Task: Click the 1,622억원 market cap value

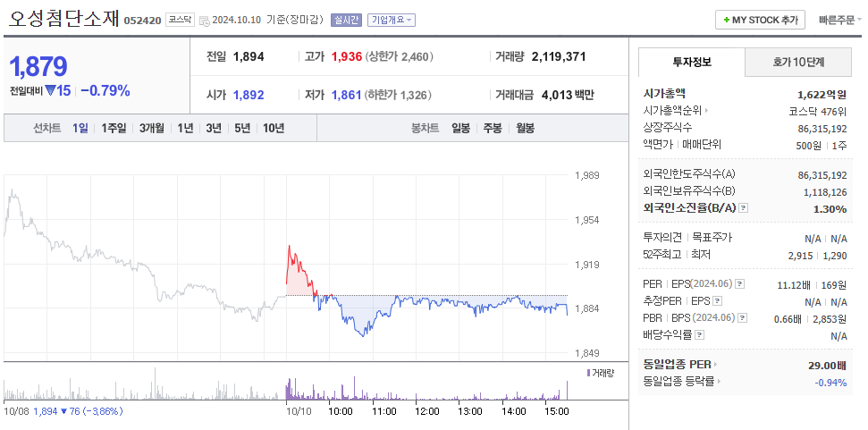Action: [x=822, y=94]
